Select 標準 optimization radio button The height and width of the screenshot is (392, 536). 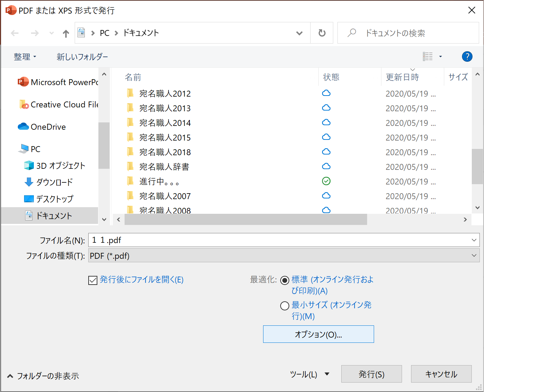[285, 280]
